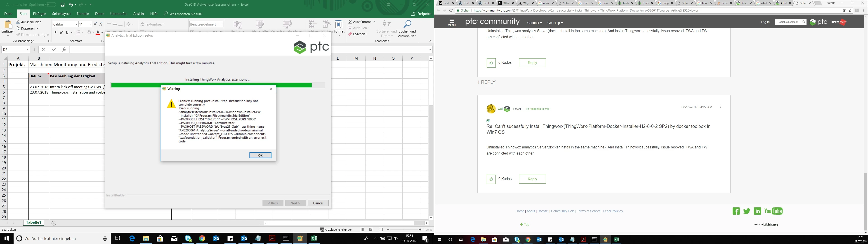Open the Community Help footer link
The height and width of the screenshot is (244, 868).
(x=563, y=211)
